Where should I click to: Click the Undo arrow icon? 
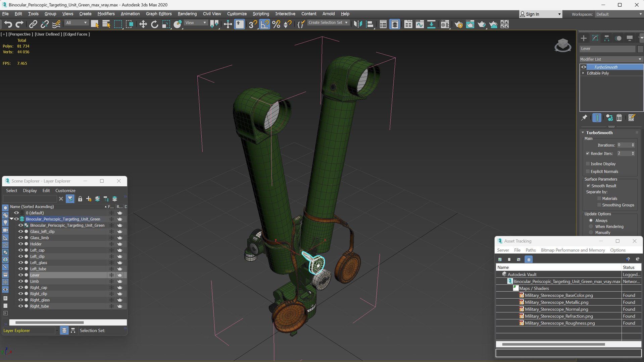pyautogui.click(x=8, y=24)
